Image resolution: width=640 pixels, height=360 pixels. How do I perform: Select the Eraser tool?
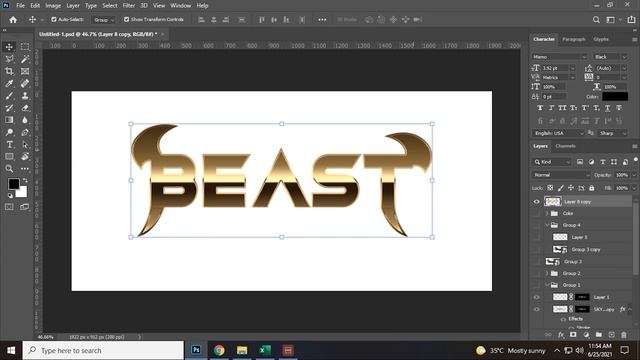[x=25, y=108]
